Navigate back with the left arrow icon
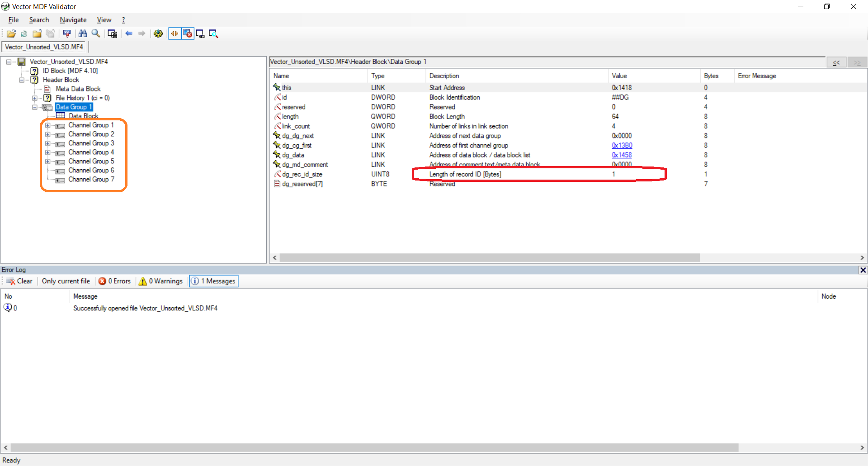 point(129,33)
